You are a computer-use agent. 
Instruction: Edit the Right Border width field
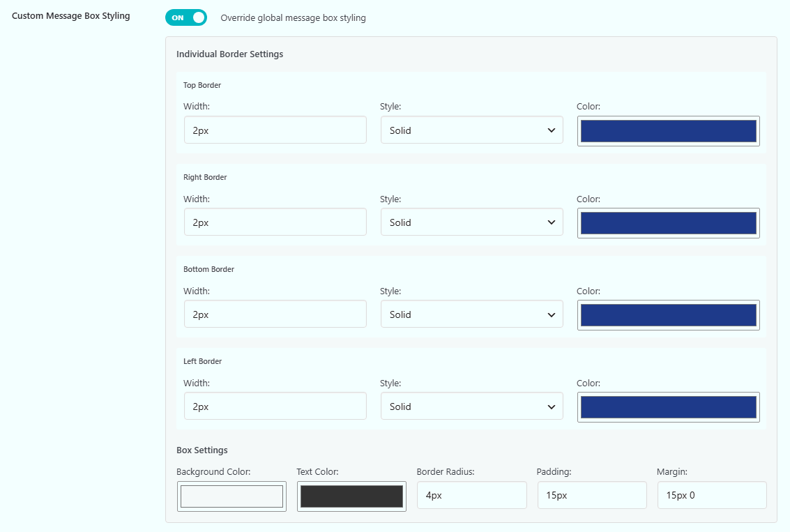[275, 222]
